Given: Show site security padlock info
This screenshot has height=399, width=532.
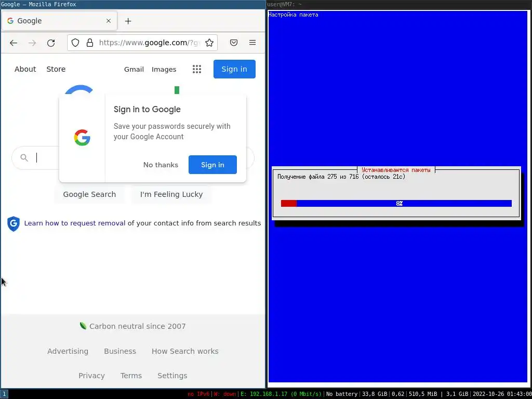Looking at the screenshot, I should coord(89,43).
